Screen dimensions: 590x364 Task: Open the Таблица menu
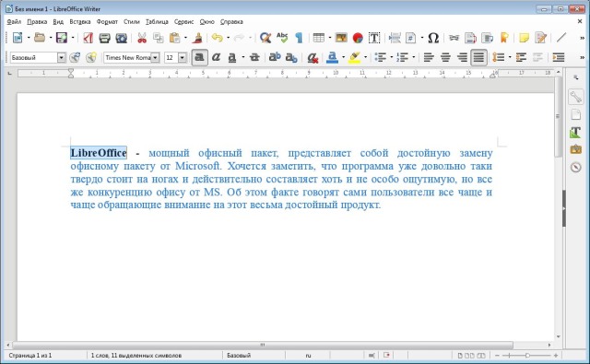(x=157, y=22)
